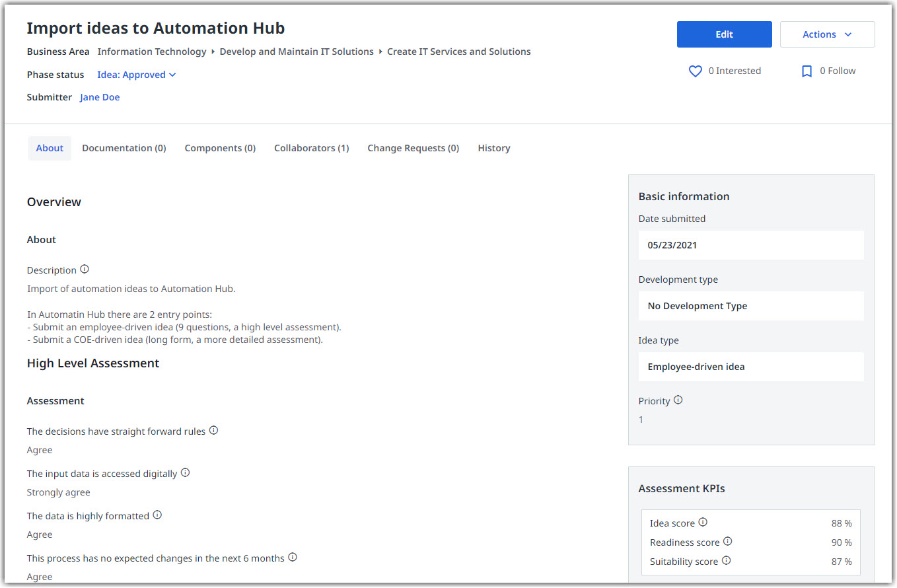Open the Description info tooltip icon
Image resolution: width=897 pixels, height=588 pixels.
point(85,270)
